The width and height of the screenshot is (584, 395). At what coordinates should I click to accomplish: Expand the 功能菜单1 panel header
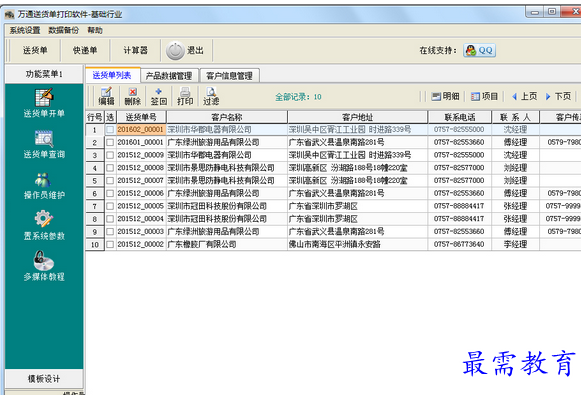pyautogui.click(x=44, y=74)
